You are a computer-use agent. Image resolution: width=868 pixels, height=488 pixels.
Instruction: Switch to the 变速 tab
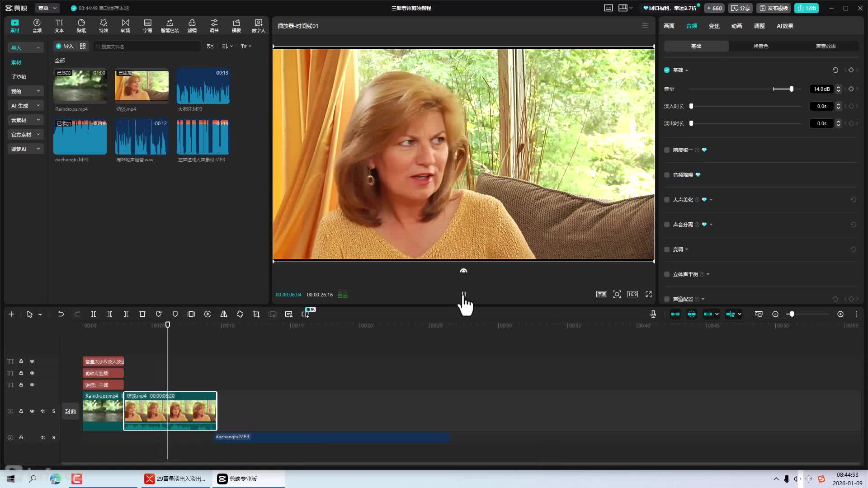714,26
